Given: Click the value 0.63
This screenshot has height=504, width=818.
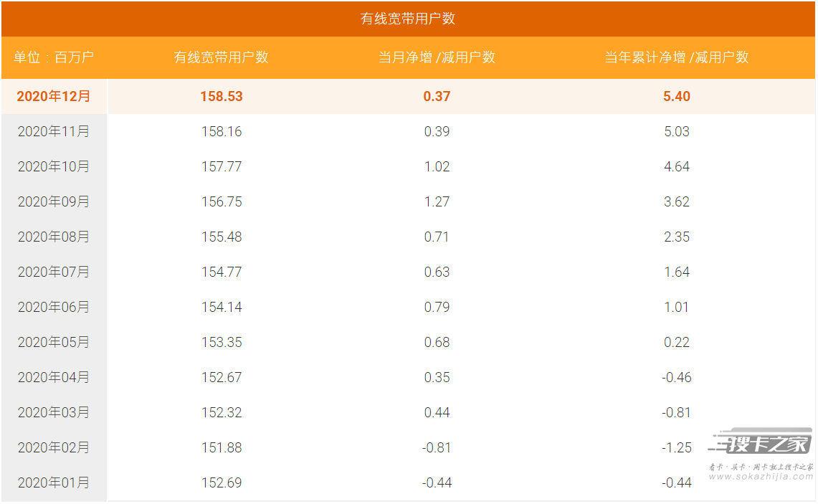Looking at the screenshot, I should (437, 272).
